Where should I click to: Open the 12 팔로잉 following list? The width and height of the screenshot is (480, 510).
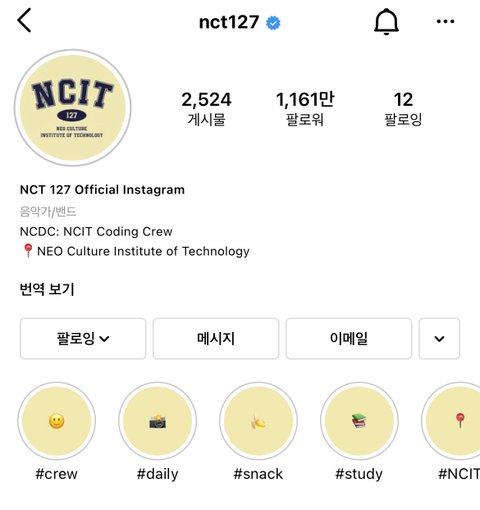coord(403,108)
